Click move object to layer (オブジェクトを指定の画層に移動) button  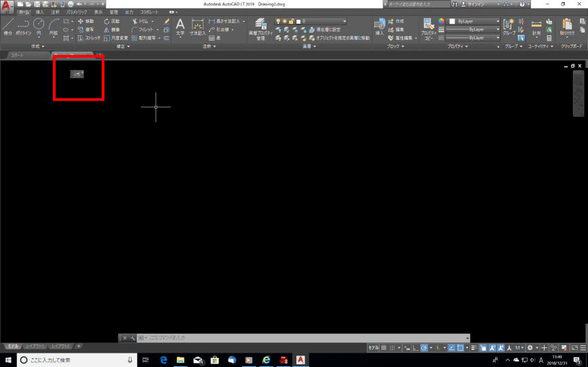[x=339, y=38]
